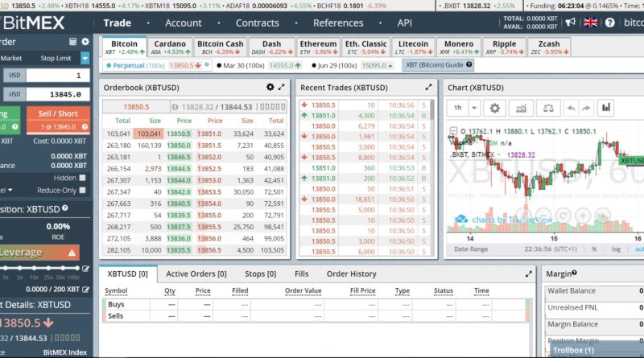Edit risk limit 200 XBT icon
The height and width of the screenshot is (358, 644).
pyautogui.click(x=85, y=290)
